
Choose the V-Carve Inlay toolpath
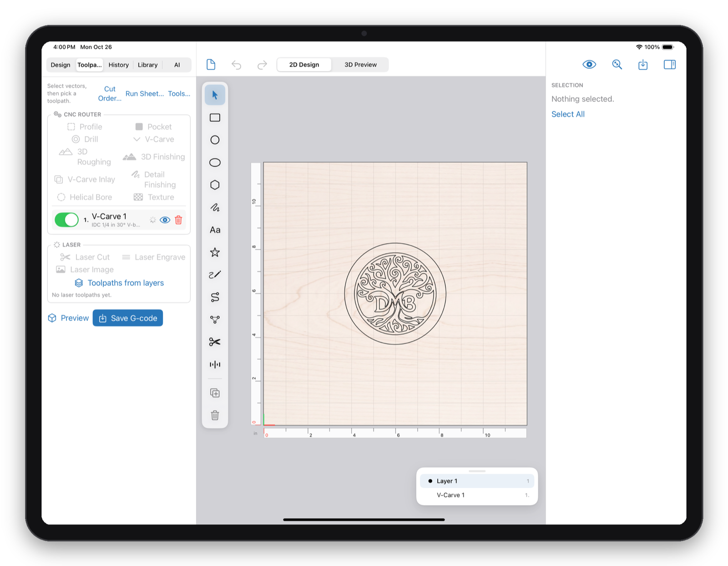point(85,180)
